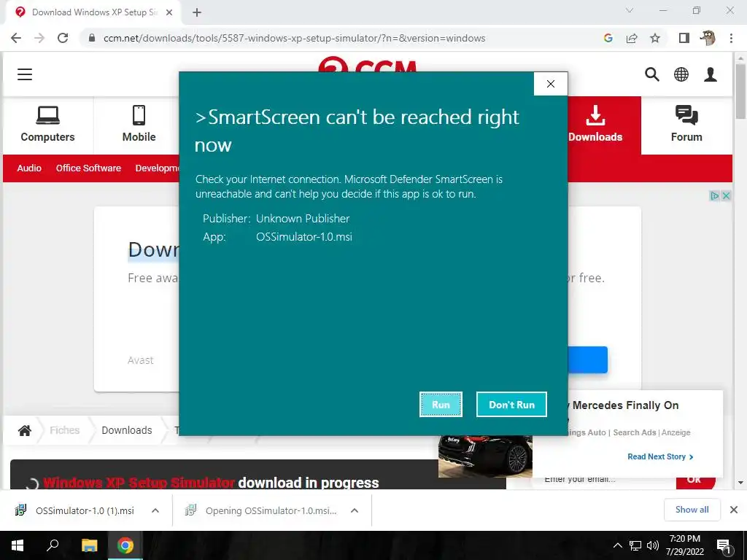Open File Explorer from taskbar

coord(89,545)
